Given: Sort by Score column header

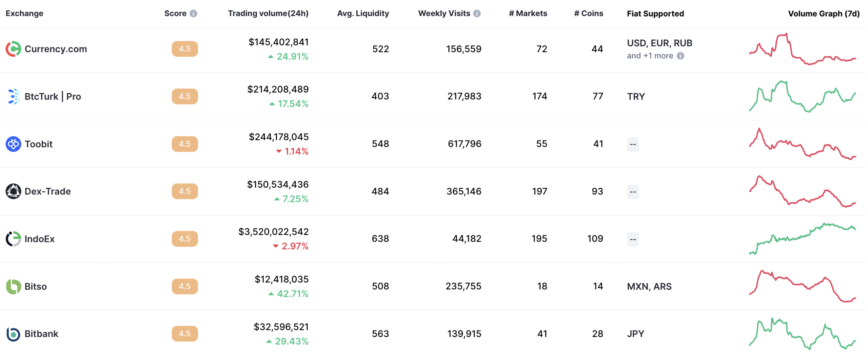Looking at the screenshot, I should pyautogui.click(x=175, y=14).
